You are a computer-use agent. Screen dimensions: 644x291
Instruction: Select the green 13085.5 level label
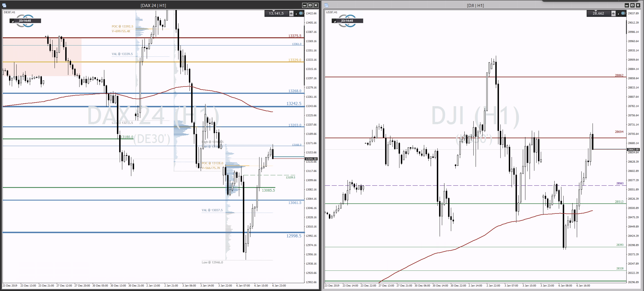pos(268,190)
